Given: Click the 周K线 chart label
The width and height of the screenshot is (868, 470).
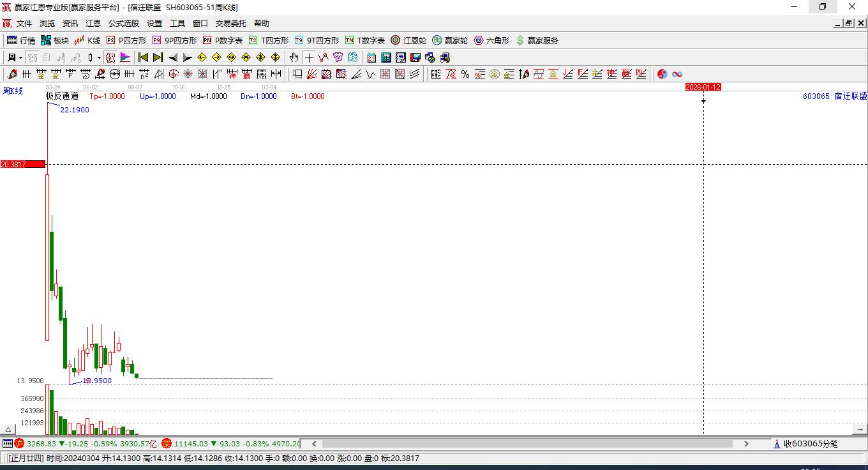Looking at the screenshot, I should coord(13,91).
